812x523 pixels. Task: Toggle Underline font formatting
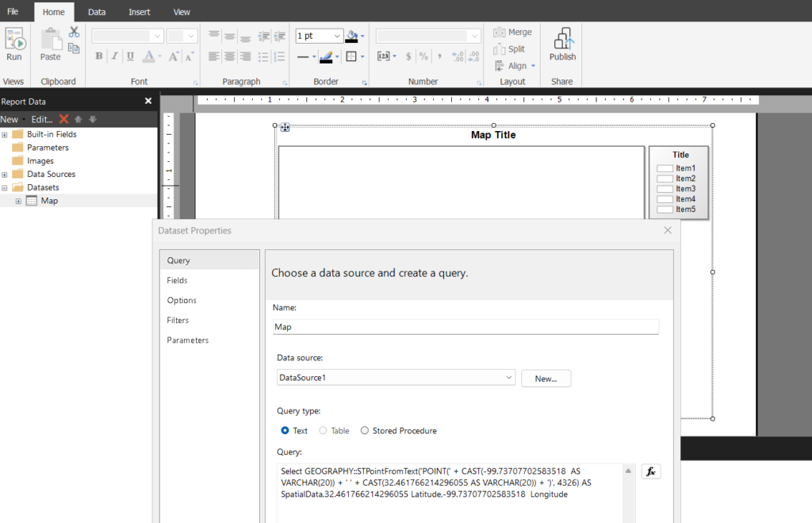[x=130, y=56]
